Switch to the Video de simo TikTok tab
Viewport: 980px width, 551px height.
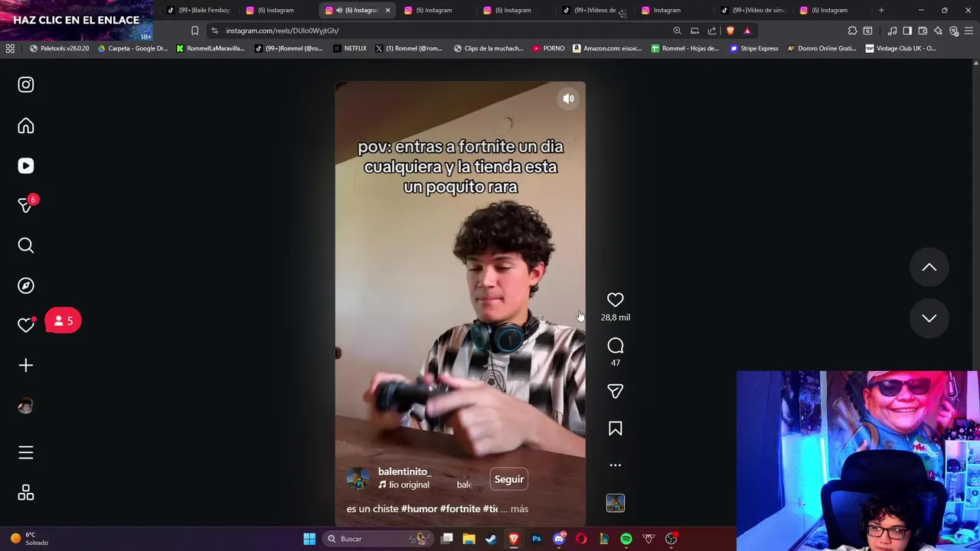pos(754,10)
